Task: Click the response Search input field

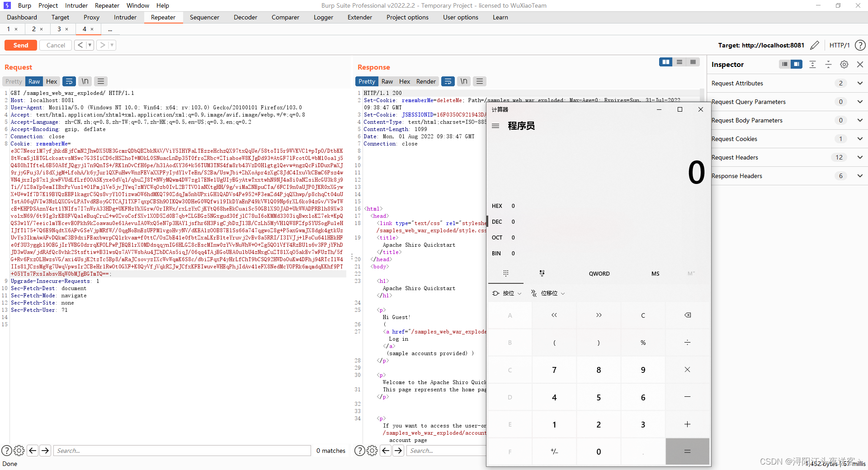Action: click(x=446, y=451)
